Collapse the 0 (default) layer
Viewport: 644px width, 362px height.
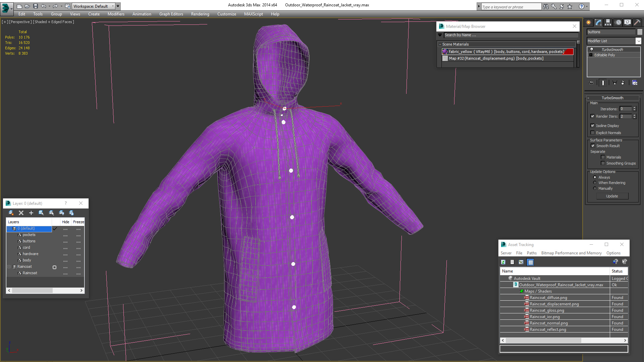9,229
